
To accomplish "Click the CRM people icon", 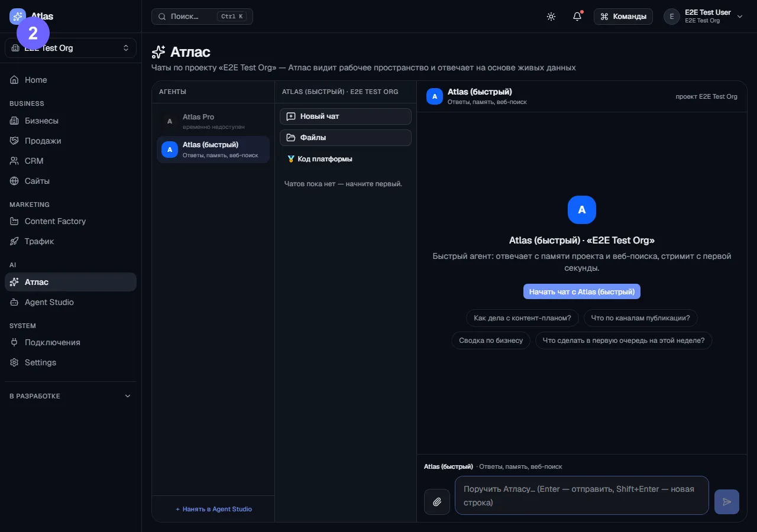I will click(14, 161).
